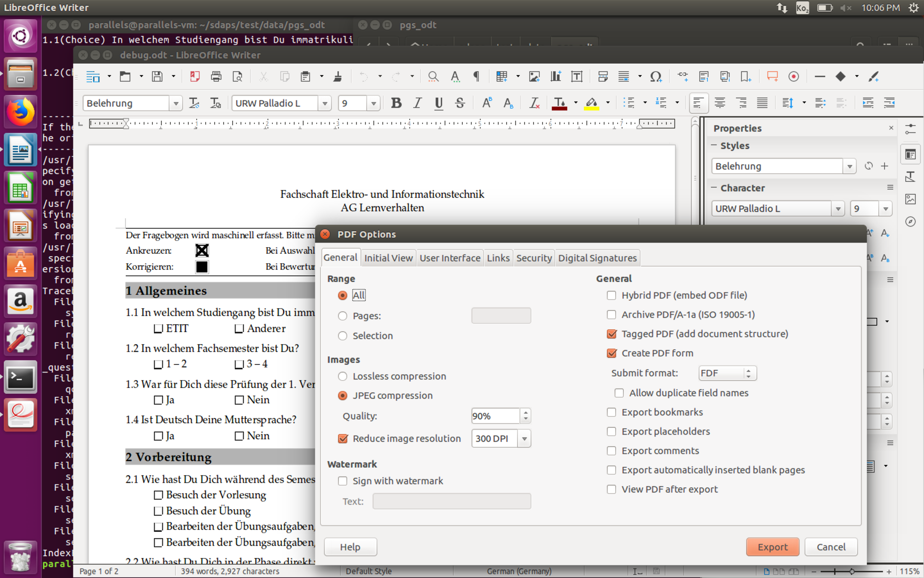The width and height of the screenshot is (924, 578).
Task: Open Terminal from the Ubuntu dock
Action: point(20,377)
